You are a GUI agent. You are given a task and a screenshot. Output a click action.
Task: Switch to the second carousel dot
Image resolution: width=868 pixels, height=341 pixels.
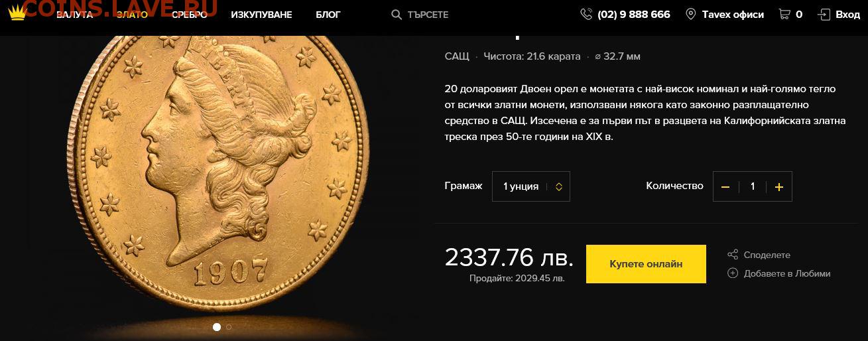tap(229, 327)
